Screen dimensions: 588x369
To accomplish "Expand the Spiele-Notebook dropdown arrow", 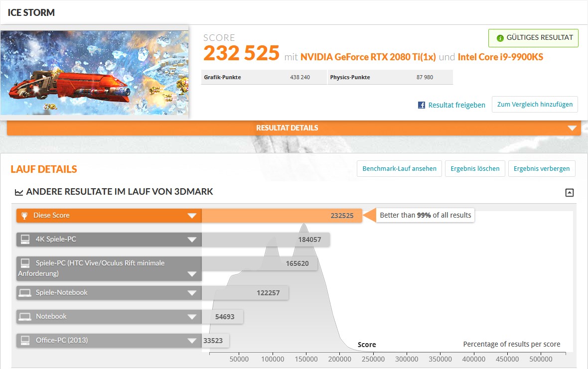I will [x=192, y=293].
